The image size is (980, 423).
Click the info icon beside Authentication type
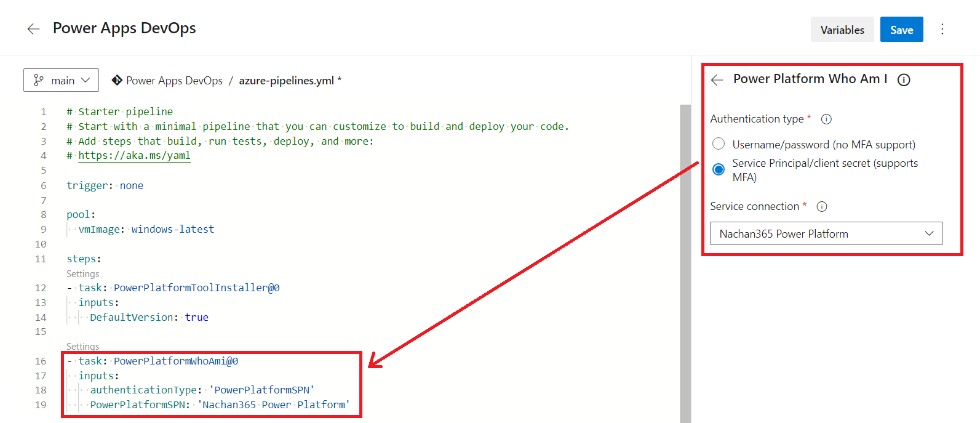826,119
